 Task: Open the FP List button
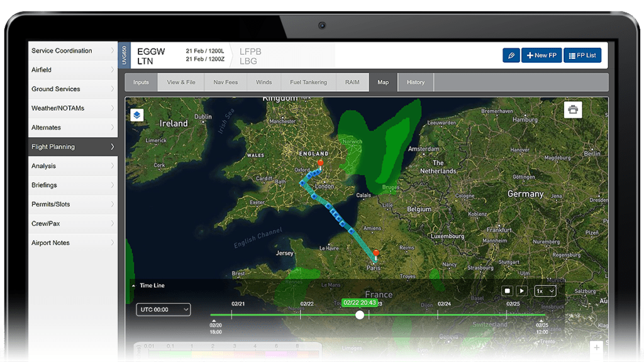click(x=582, y=55)
